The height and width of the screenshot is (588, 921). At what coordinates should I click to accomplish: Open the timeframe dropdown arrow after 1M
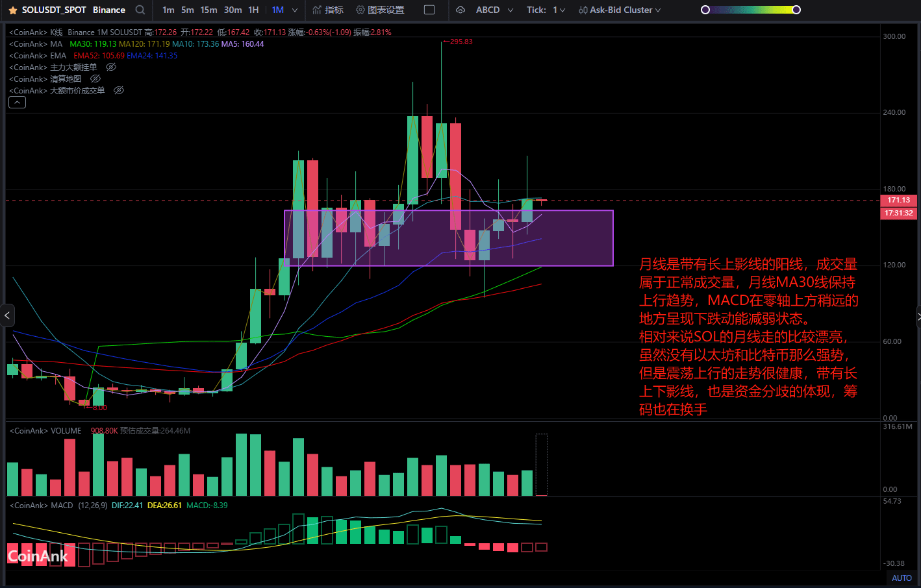point(295,10)
